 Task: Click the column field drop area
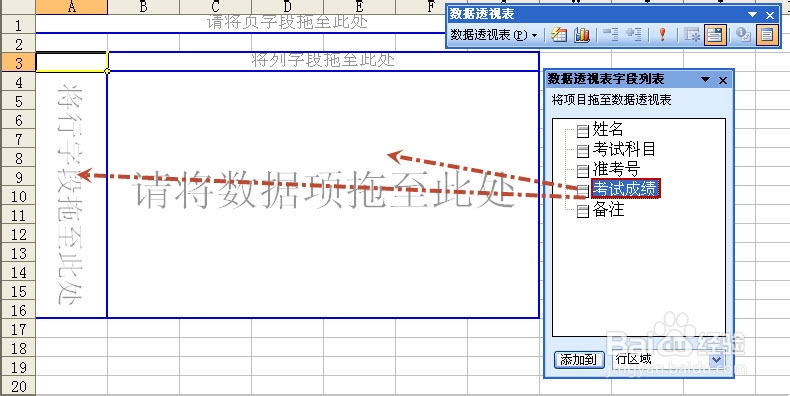[323, 61]
